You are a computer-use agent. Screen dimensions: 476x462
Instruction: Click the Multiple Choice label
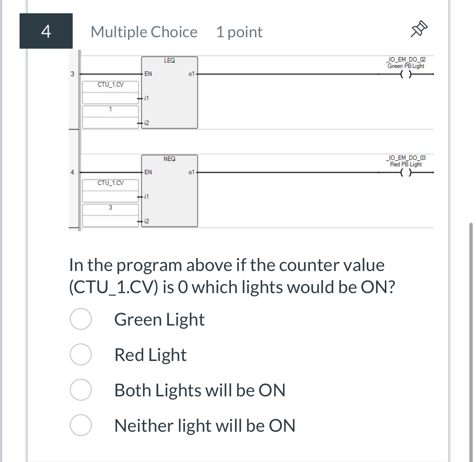click(x=144, y=32)
